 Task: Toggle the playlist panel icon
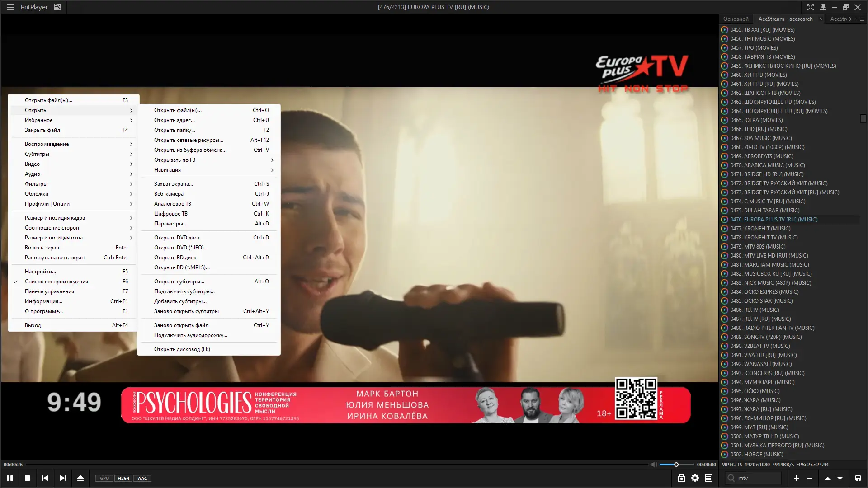[708, 478]
